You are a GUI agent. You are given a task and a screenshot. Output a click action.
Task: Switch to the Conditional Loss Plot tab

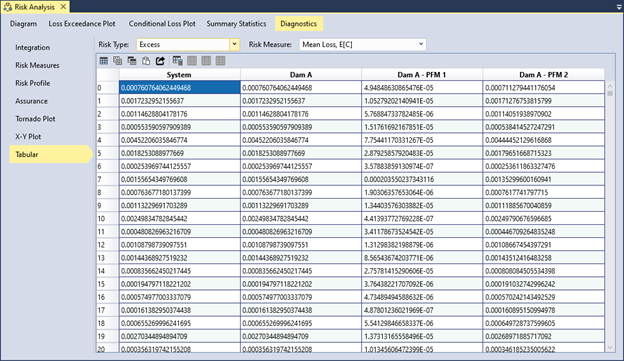point(162,23)
